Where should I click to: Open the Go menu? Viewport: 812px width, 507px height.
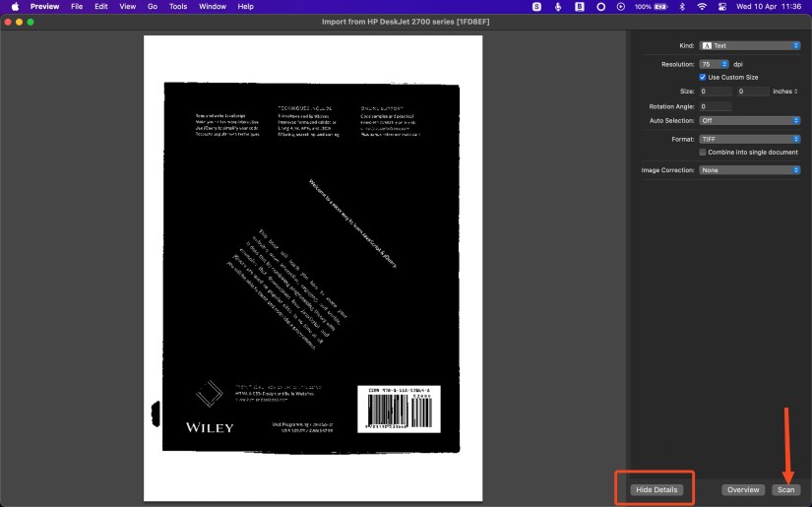coord(153,7)
